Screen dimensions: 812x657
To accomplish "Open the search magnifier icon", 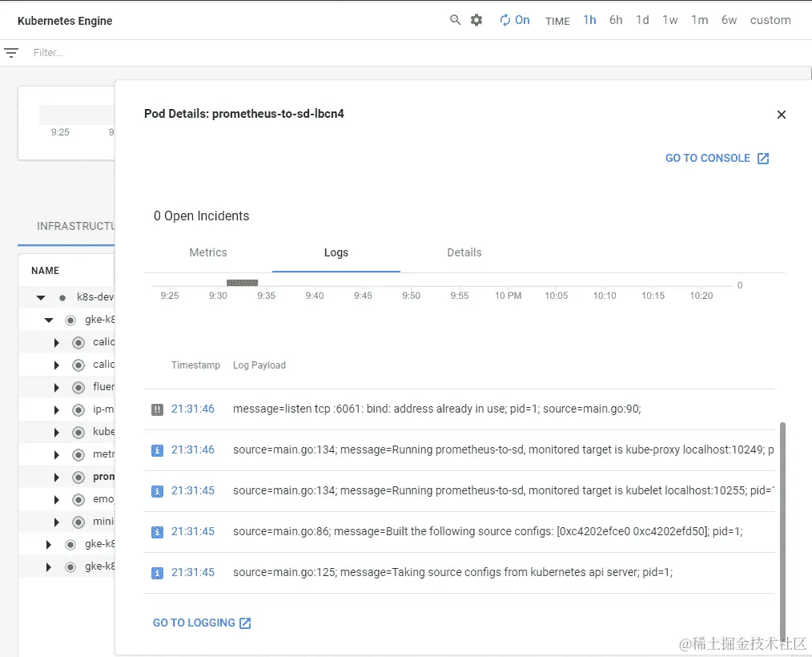I will click(x=455, y=20).
